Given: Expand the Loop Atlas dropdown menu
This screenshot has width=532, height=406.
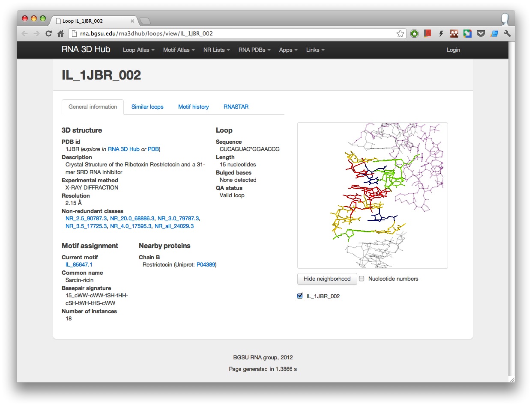Looking at the screenshot, I should [138, 50].
